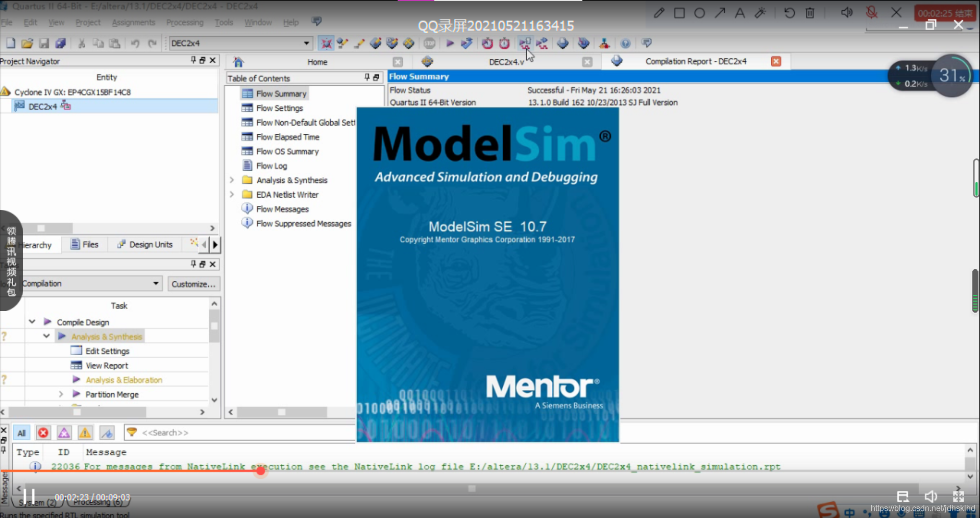Toggle the yellow Warning messages filter
This screenshot has width=980, height=518.
(x=85, y=433)
